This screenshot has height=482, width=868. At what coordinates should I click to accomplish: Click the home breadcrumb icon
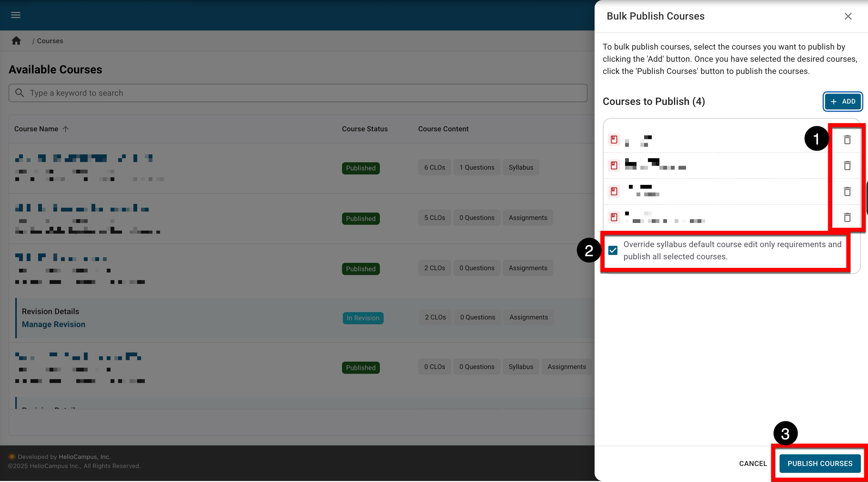click(16, 41)
